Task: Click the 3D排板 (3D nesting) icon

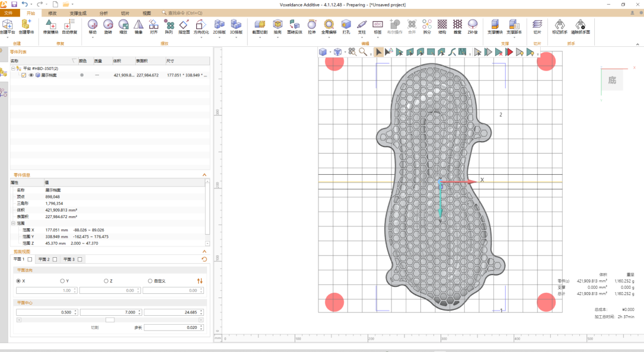Action: coord(236,24)
